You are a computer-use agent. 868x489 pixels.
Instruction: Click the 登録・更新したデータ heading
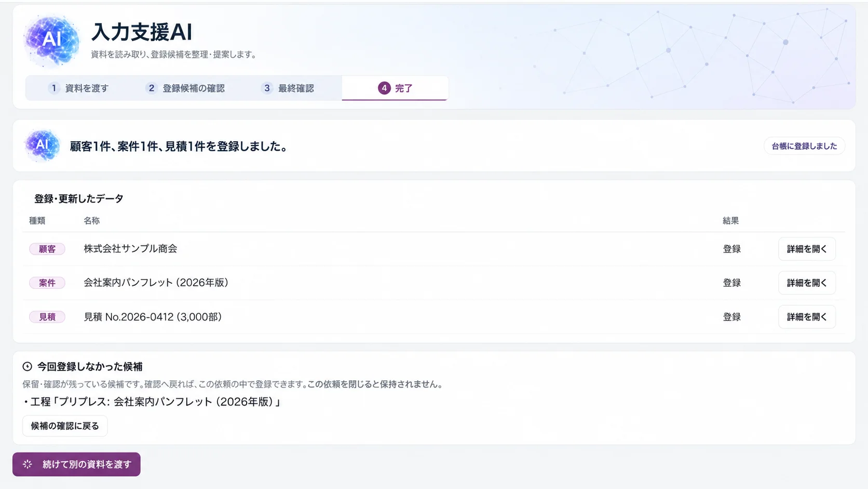[79, 199]
